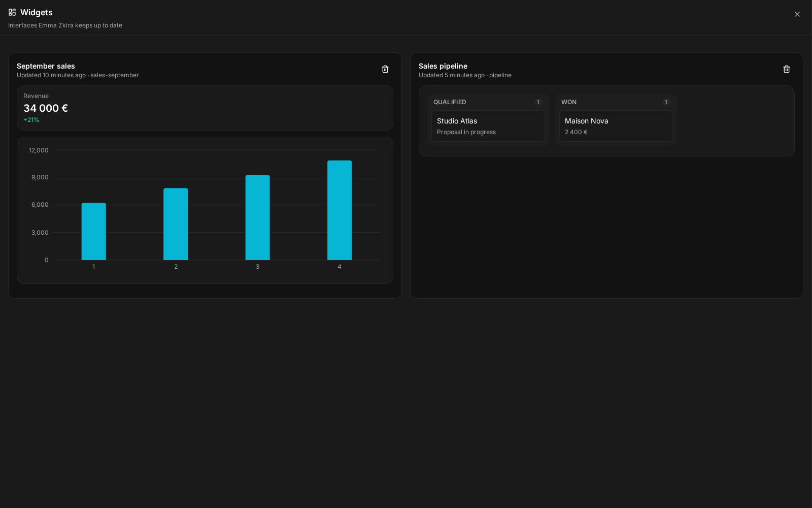Viewport: 812px width, 508px height.
Task: Click the WON column header
Action: point(569,102)
